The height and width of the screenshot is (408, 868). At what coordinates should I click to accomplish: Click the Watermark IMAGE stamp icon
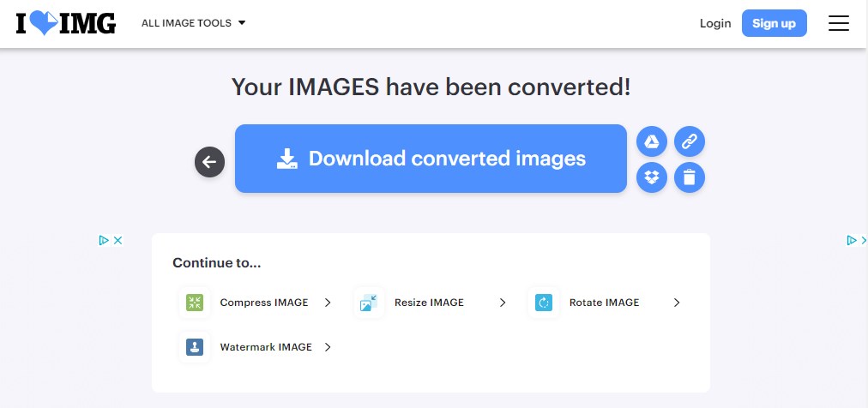pos(195,347)
